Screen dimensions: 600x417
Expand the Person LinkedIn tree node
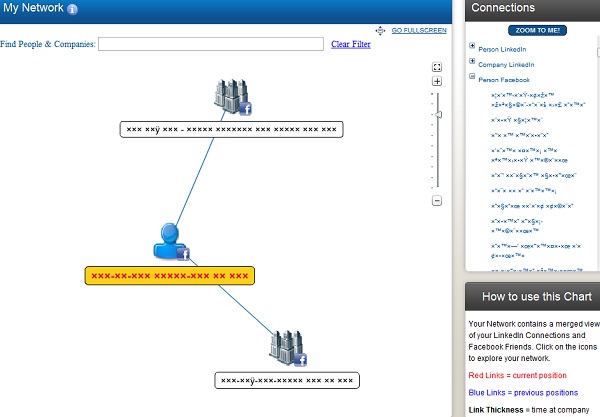pos(472,46)
